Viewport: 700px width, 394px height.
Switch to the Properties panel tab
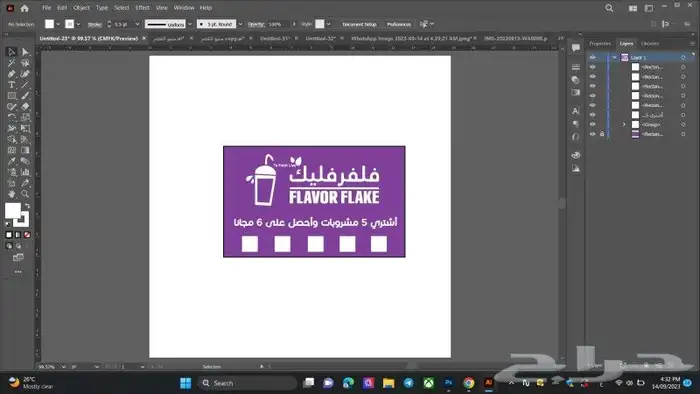600,43
